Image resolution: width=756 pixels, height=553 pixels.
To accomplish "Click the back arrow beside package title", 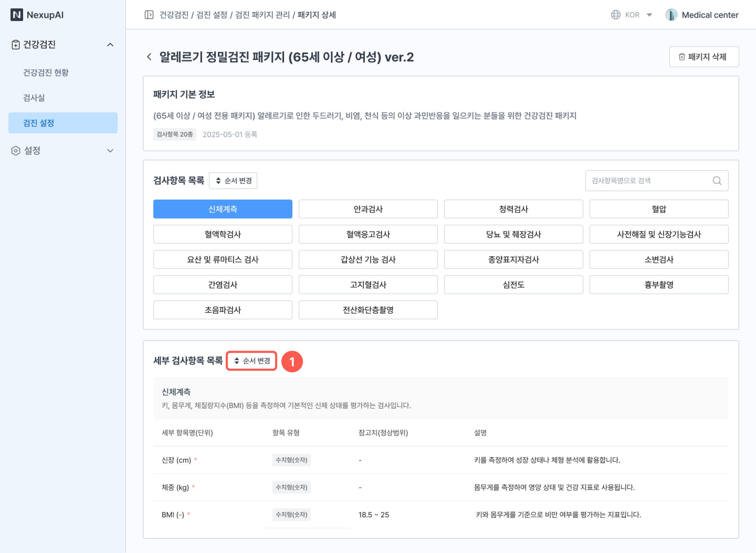I will 149,57.
